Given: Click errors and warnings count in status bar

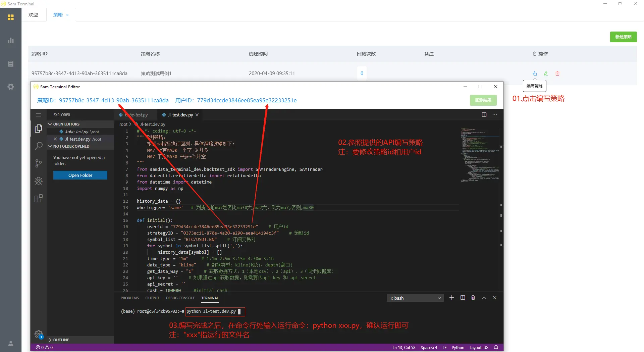Looking at the screenshot, I should pos(44,348).
